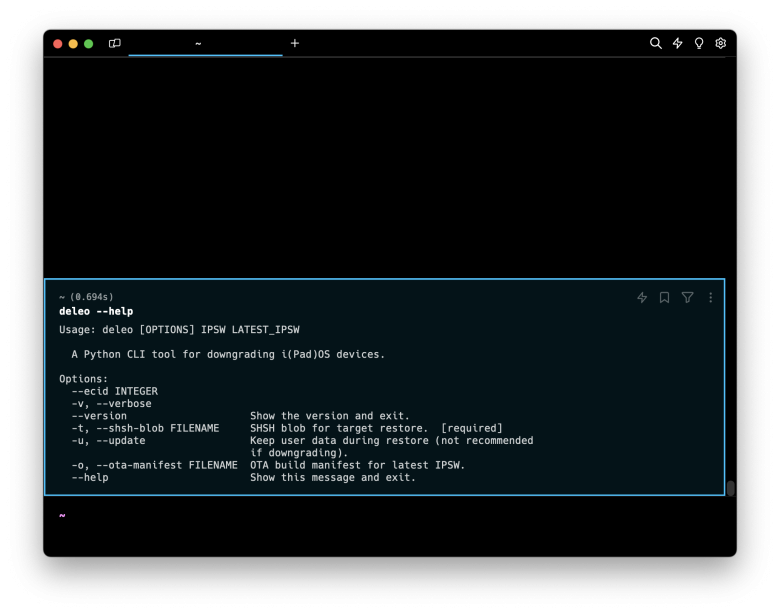Bookmark the deleo --help block
The image size is (780, 614).
click(664, 297)
